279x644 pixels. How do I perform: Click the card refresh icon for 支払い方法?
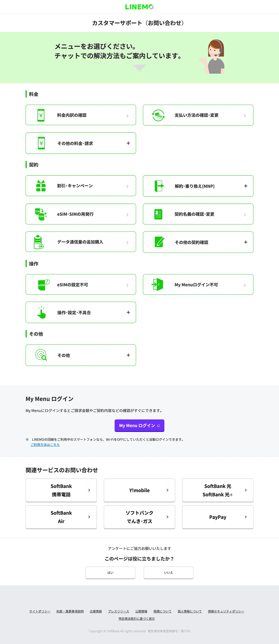point(158,115)
